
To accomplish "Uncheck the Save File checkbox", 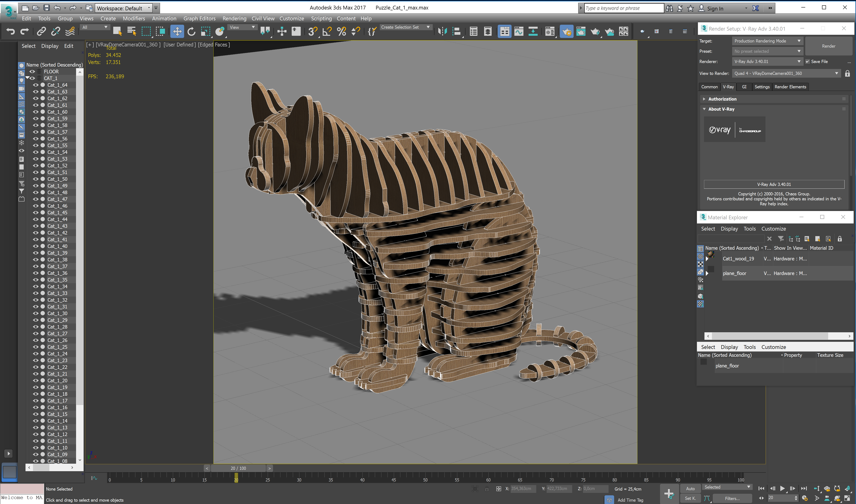I will [807, 61].
